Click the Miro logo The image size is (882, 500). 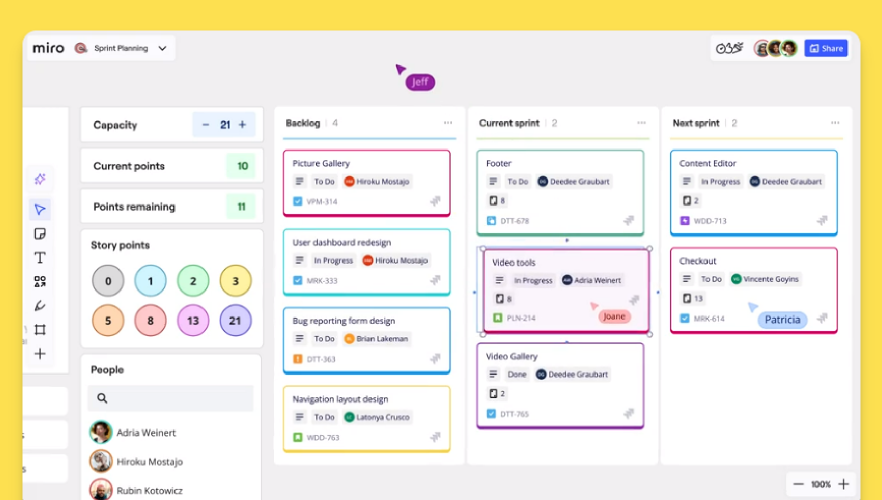click(x=48, y=48)
